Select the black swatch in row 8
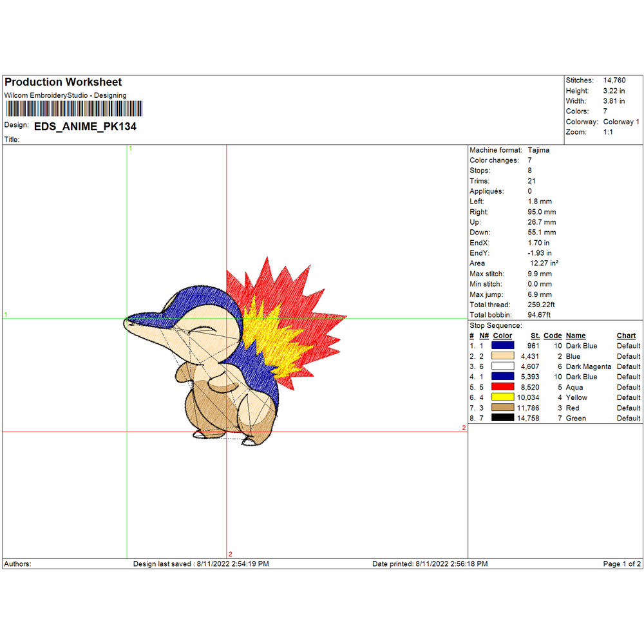The width and height of the screenshot is (644, 644). (502, 418)
